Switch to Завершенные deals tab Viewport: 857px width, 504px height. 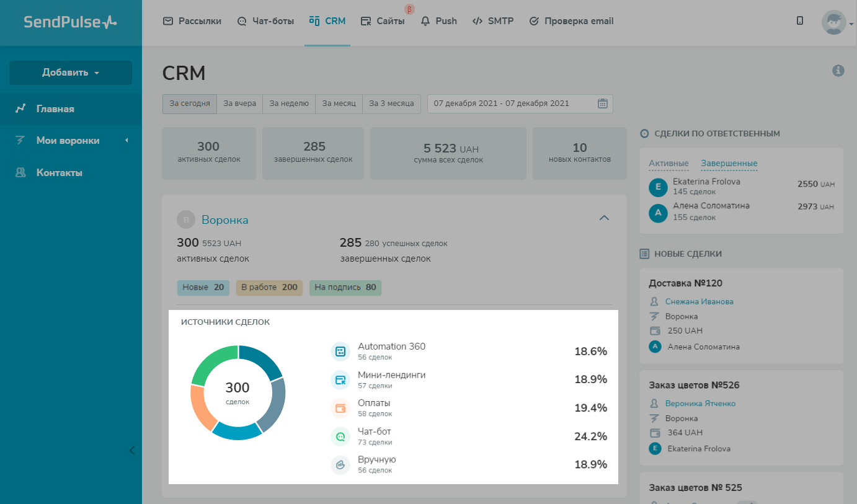(x=729, y=164)
